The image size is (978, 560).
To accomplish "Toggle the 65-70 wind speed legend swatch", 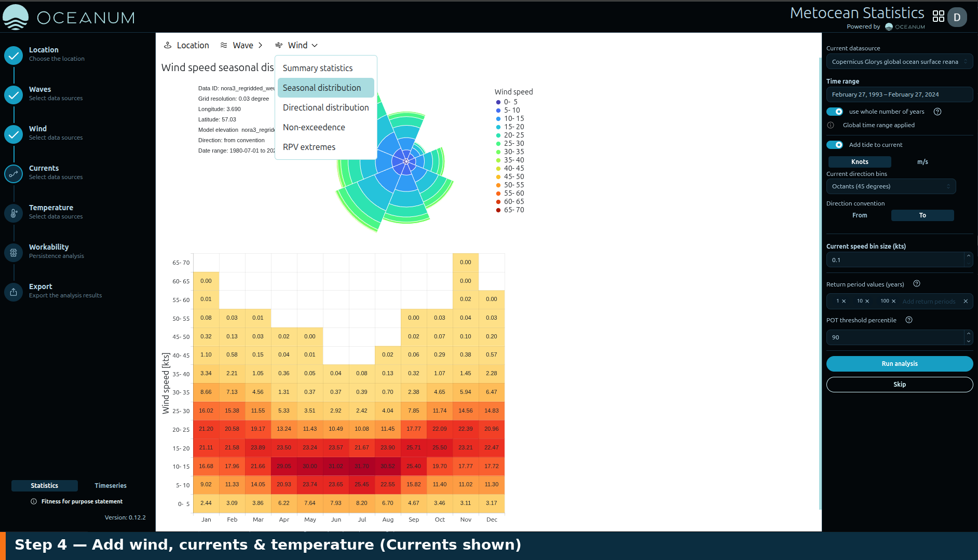I will coord(498,210).
